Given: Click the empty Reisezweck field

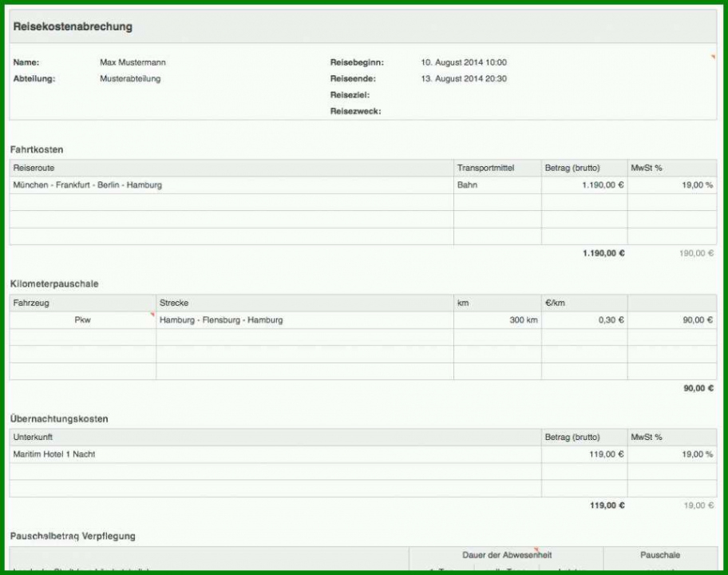Looking at the screenshot, I should [511, 111].
